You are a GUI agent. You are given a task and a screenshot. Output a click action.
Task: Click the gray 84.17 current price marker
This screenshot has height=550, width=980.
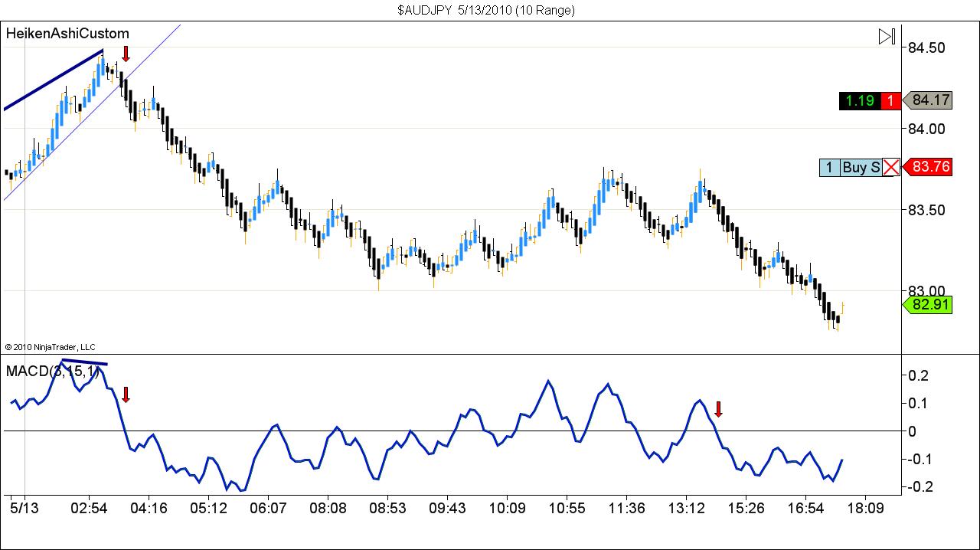(930, 100)
